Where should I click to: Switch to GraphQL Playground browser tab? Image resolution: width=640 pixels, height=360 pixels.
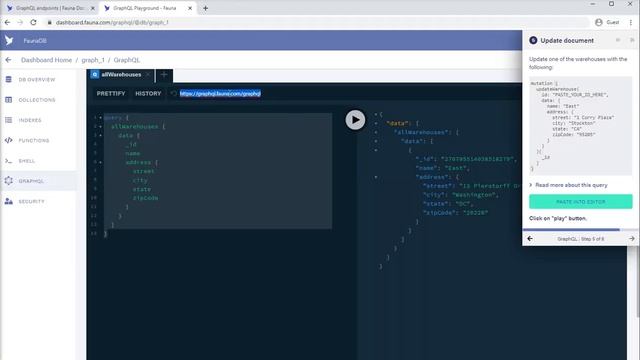tap(144, 8)
